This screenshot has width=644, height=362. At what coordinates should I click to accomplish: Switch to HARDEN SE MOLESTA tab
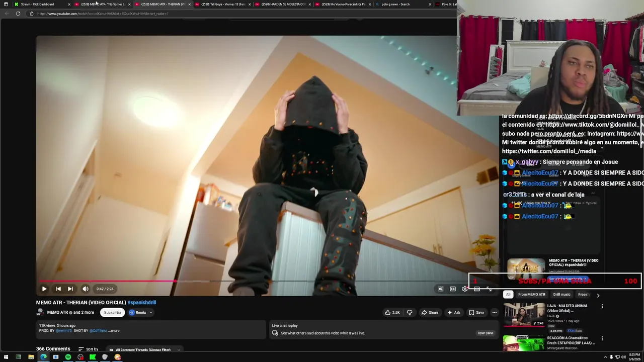click(283, 4)
